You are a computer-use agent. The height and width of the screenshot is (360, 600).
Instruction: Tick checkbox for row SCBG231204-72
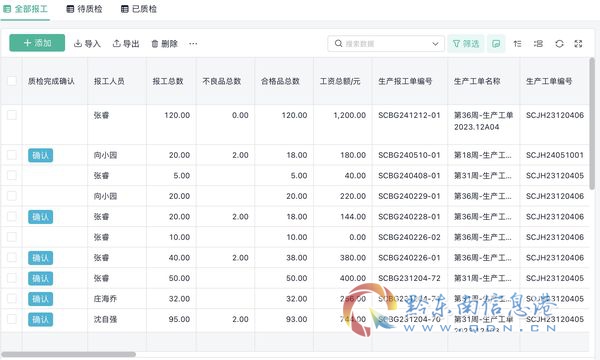(x=12, y=278)
